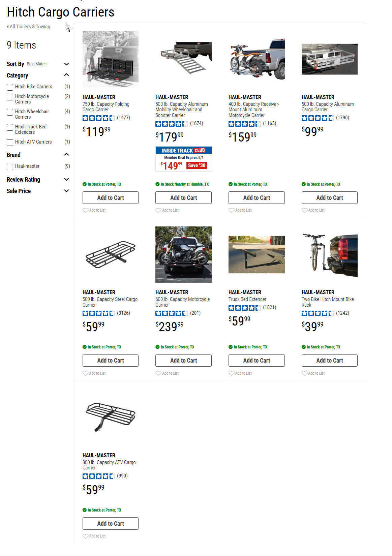Viewport: 392px width, 556px height.
Task: Open the Sort By dropdown
Action: [x=66, y=64]
